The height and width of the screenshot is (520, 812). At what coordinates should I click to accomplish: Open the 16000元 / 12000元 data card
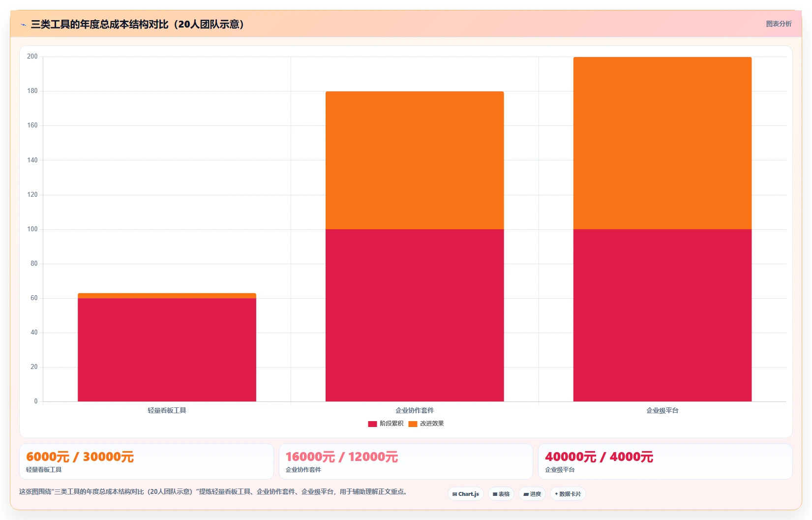point(406,461)
